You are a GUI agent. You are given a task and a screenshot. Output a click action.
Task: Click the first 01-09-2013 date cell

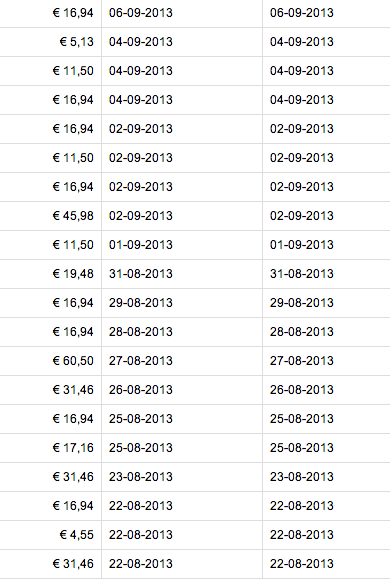182,245
